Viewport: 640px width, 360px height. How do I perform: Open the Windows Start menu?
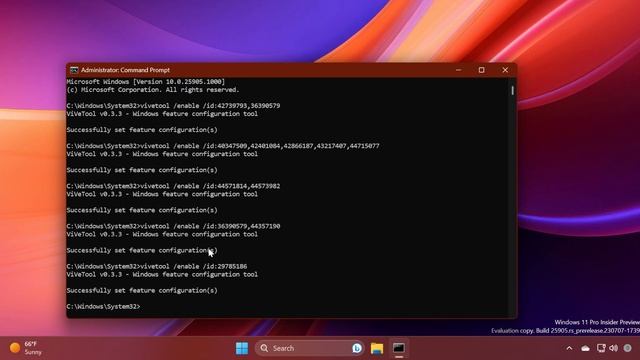pyautogui.click(x=242, y=348)
